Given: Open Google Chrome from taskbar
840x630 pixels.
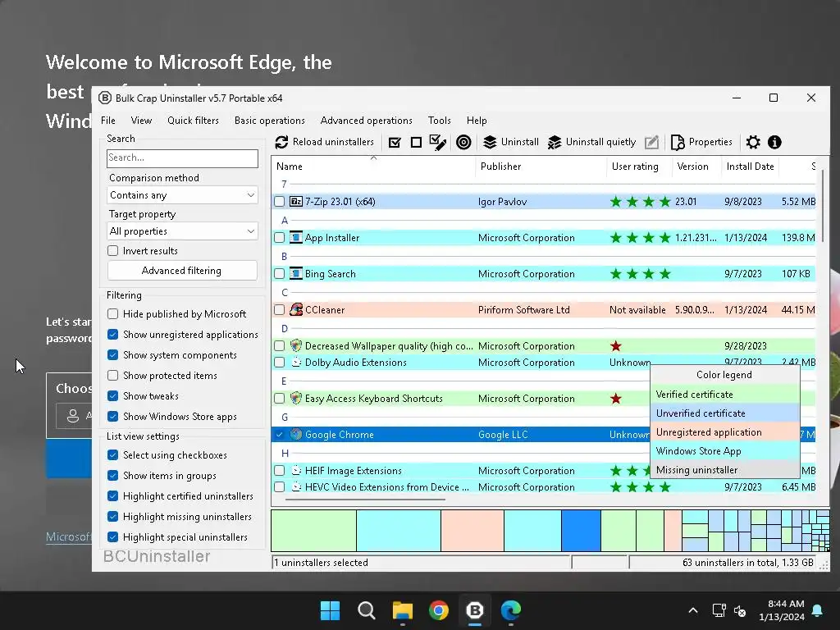Looking at the screenshot, I should (x=439, y=610).
